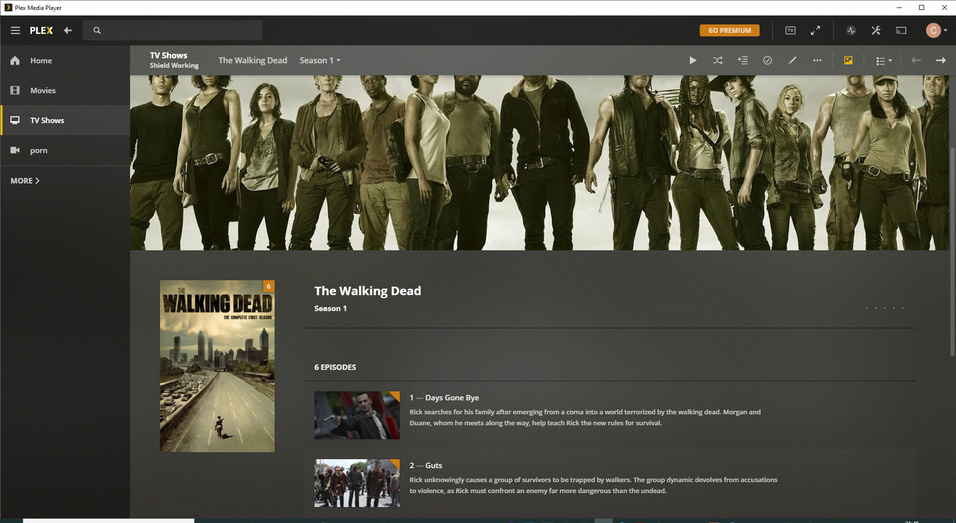
Task: Mark as watched with the checkmark circle icon
Action: click(768, 60)
